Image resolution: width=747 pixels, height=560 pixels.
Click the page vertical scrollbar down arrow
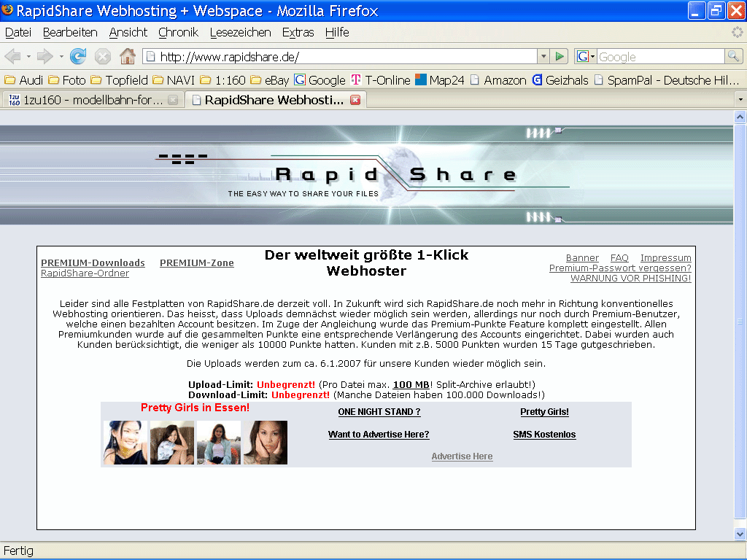coord(740,534)
